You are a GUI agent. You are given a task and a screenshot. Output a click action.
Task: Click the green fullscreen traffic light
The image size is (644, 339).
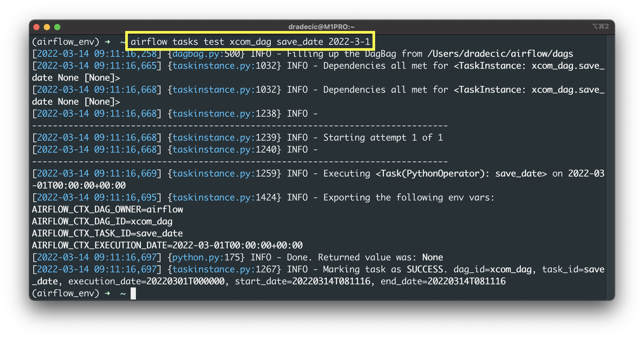coord(57,27)
